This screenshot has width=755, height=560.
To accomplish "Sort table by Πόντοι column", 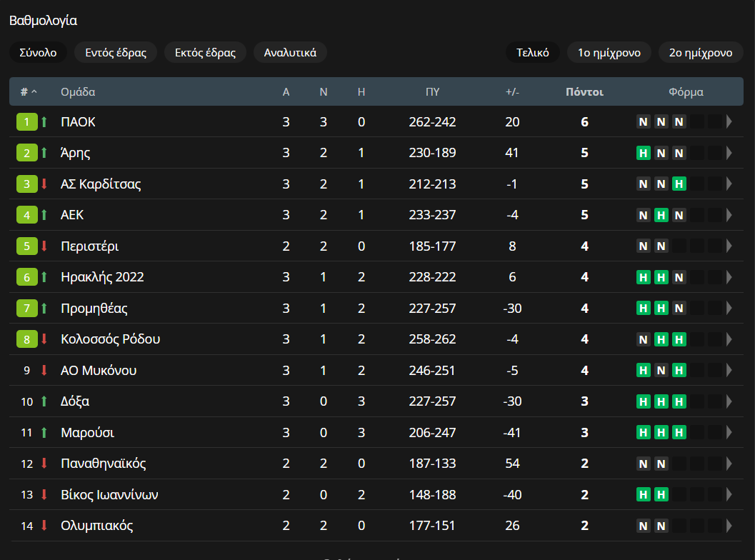I will pos(584,92).
